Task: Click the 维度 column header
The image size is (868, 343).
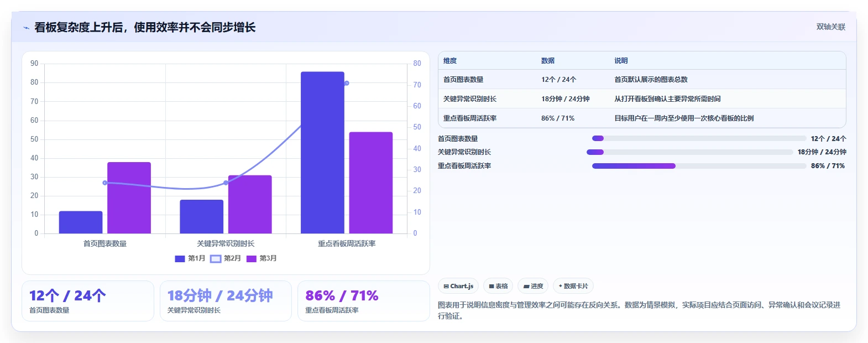Action: pos(450,61)
